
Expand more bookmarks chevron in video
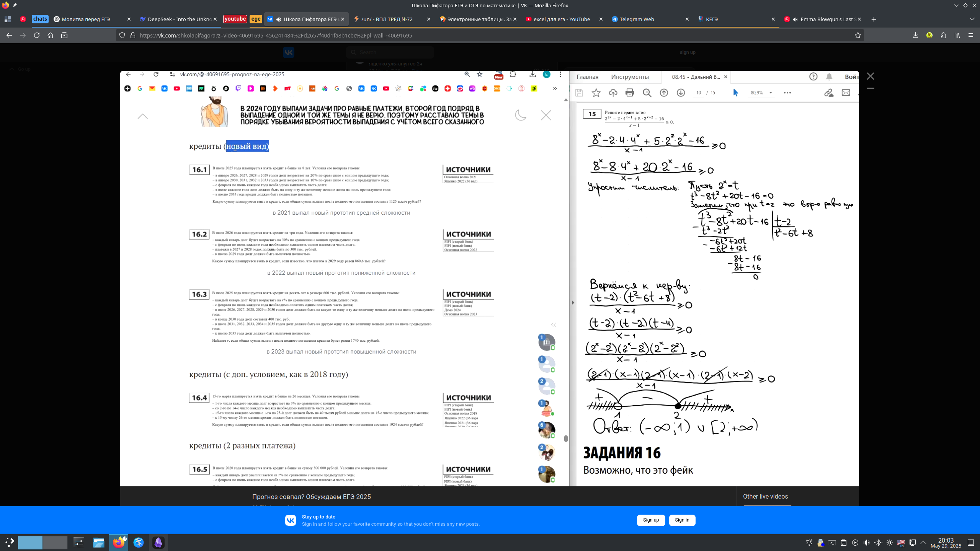click(555, 88)
